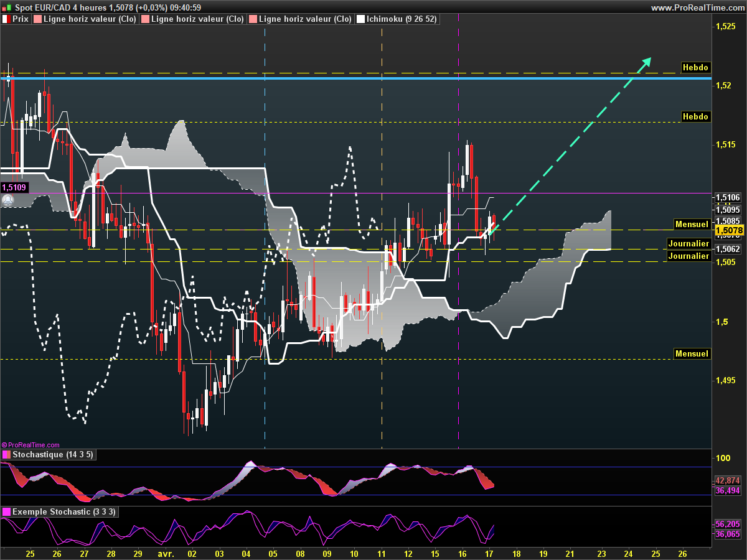This screenshot has height=560, width=747.
Task: Click the pink 1,5109 alert price tag
Action: click(14, 187)
